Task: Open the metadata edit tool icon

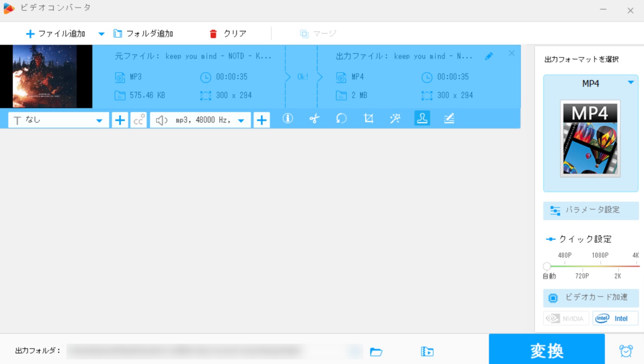Action: click(x=449, y=119)
